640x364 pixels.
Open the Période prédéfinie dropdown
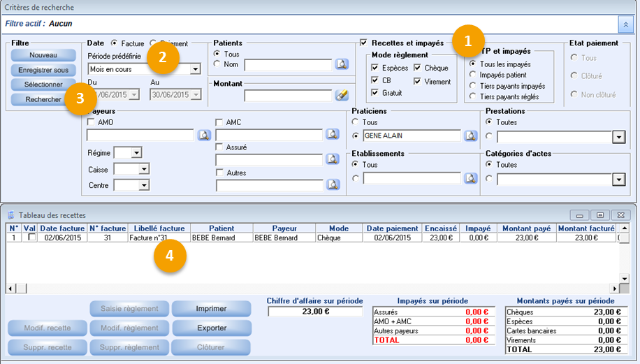click(x=195, y=69)
